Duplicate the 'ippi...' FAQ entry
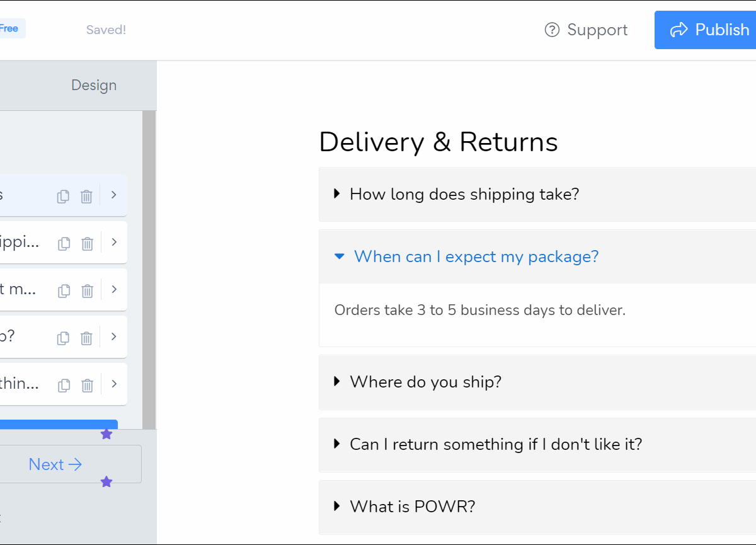The width and height of the screenshot is (756, 545). [64, 243]
